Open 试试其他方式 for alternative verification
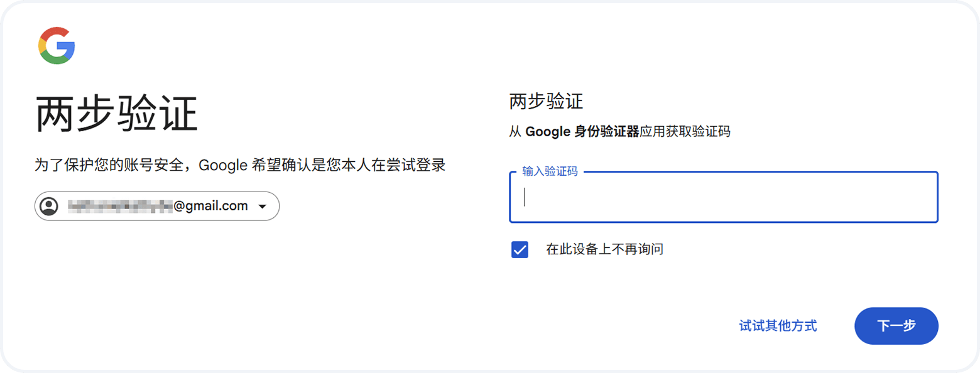 coord(778,326)
